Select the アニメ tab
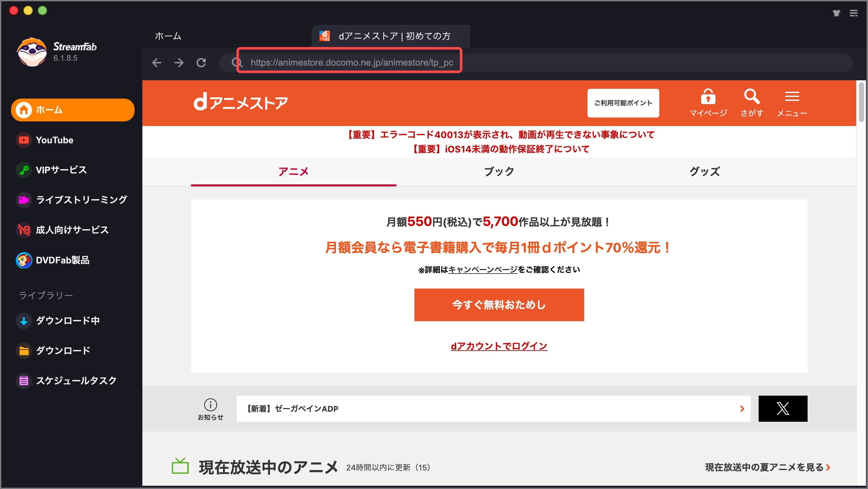This screenshot has width=868, height=489. [294, 172]
